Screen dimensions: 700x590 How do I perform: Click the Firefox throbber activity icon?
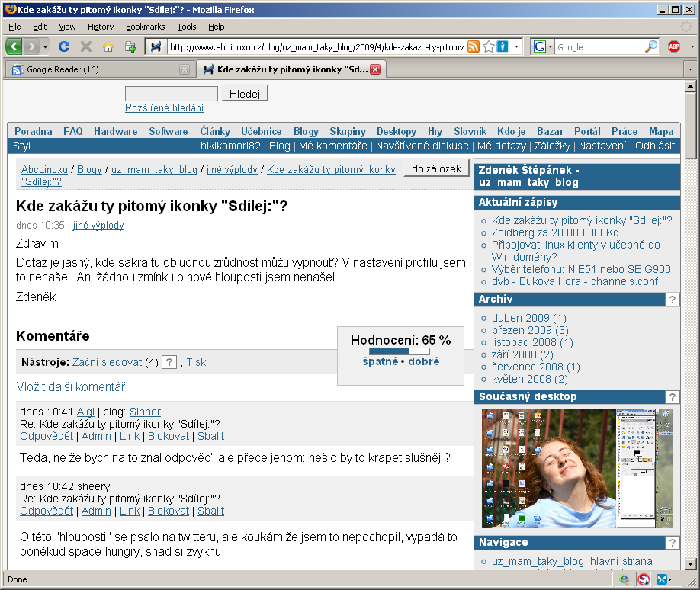point(686,27)
